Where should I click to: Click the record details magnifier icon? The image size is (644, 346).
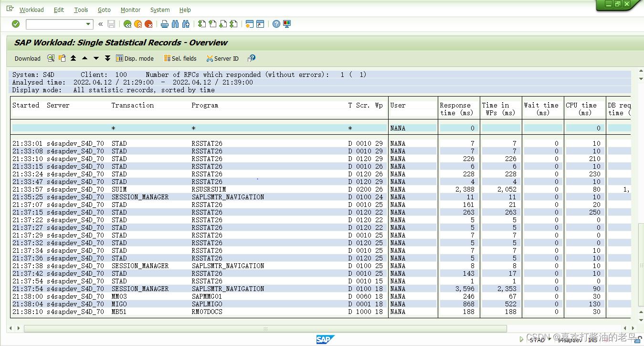tap(51, 58)
